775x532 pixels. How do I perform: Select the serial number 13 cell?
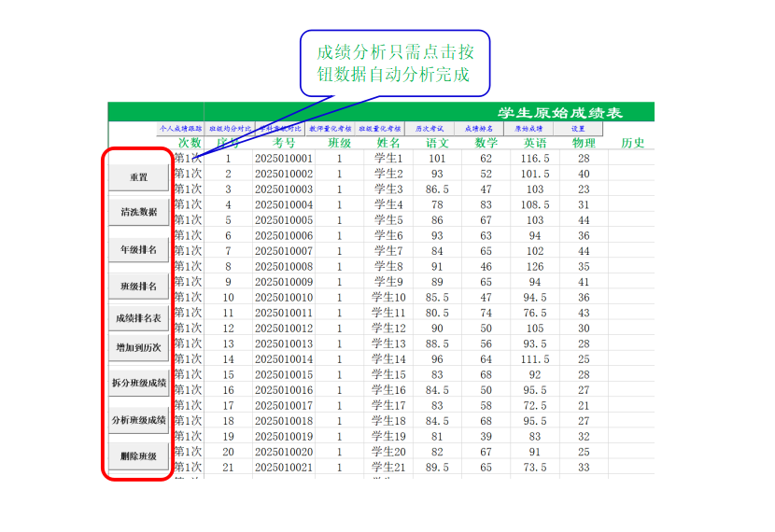(x=229, y=343)
